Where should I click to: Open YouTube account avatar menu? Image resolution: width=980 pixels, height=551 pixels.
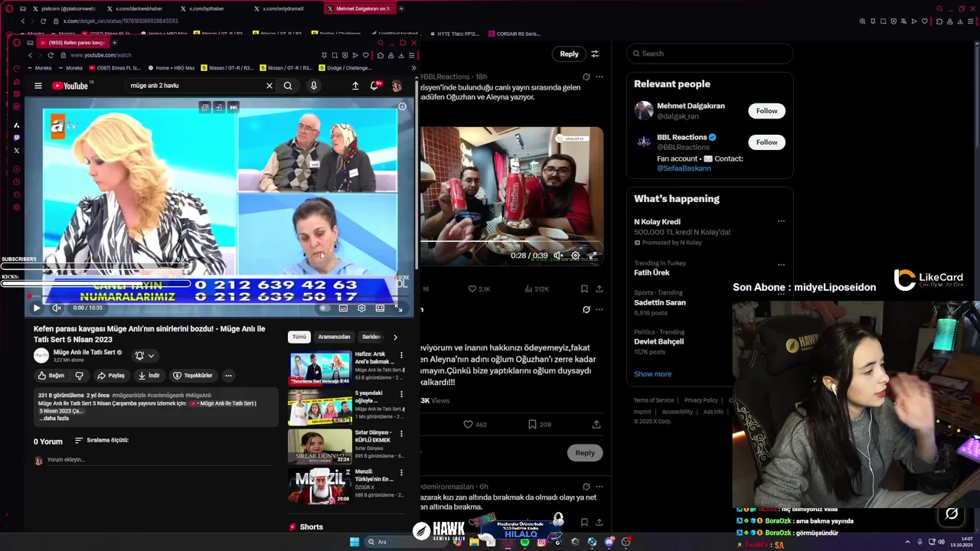(397, 86)
